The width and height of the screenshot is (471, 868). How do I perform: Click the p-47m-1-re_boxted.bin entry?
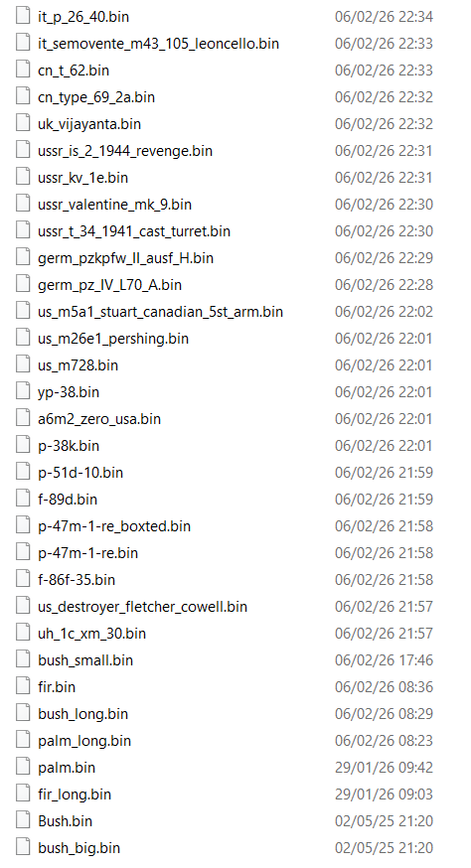point(114,526)
